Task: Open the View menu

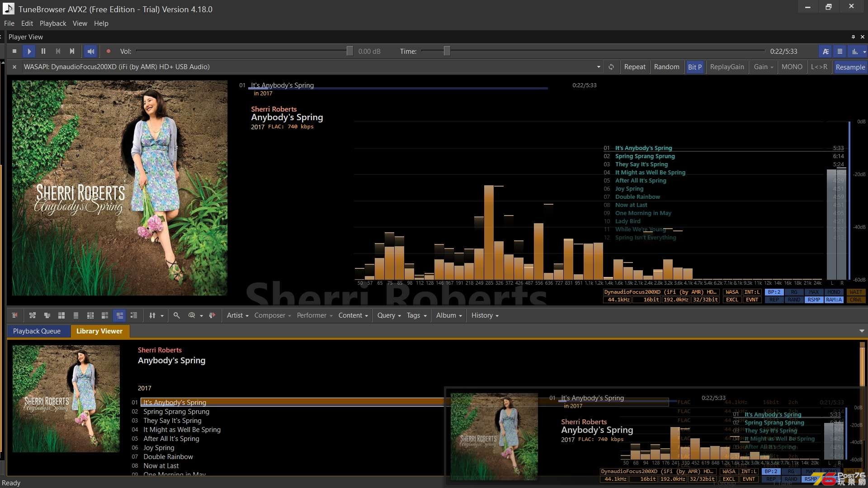Action: [80, 23]
